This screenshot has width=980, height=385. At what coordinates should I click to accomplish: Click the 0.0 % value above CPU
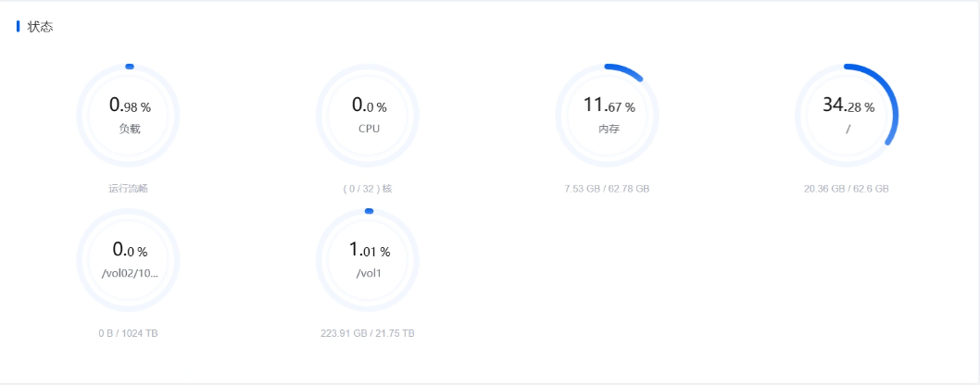369,106
